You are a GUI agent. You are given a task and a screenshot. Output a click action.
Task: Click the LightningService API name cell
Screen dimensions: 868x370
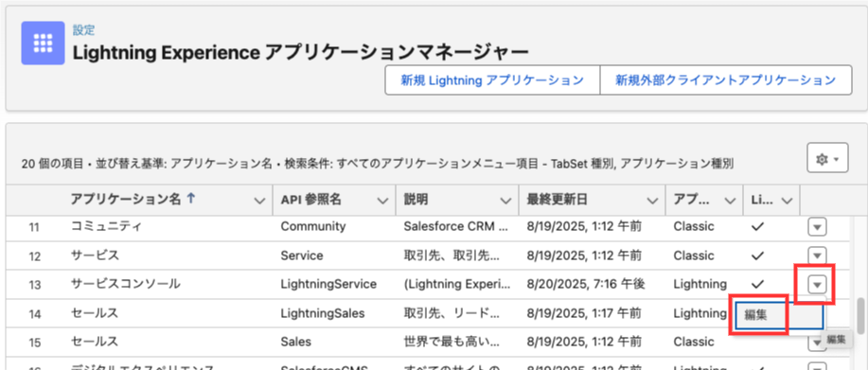coord(328,284)
